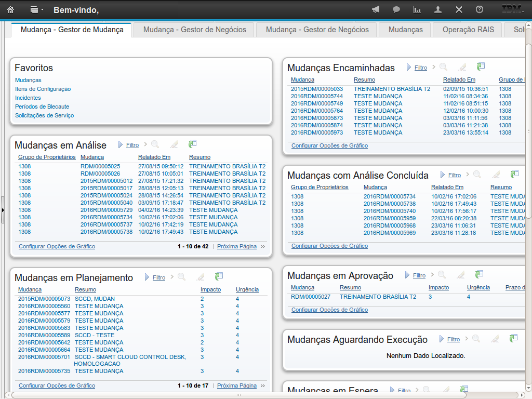Open the Go To applications menu dropdown
Image resolution: width=532 pixels, height=399 pixels.
(x=37, y=9)
